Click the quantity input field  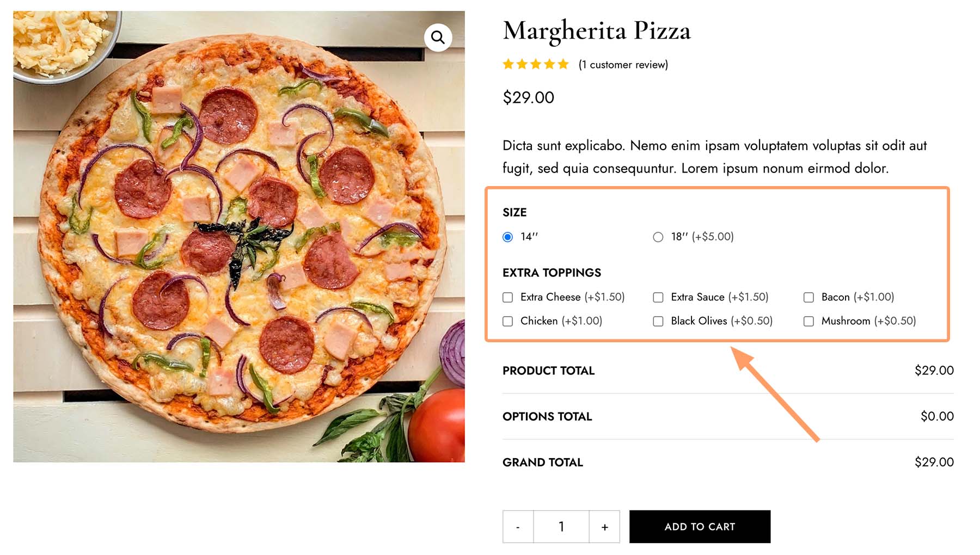561,526
